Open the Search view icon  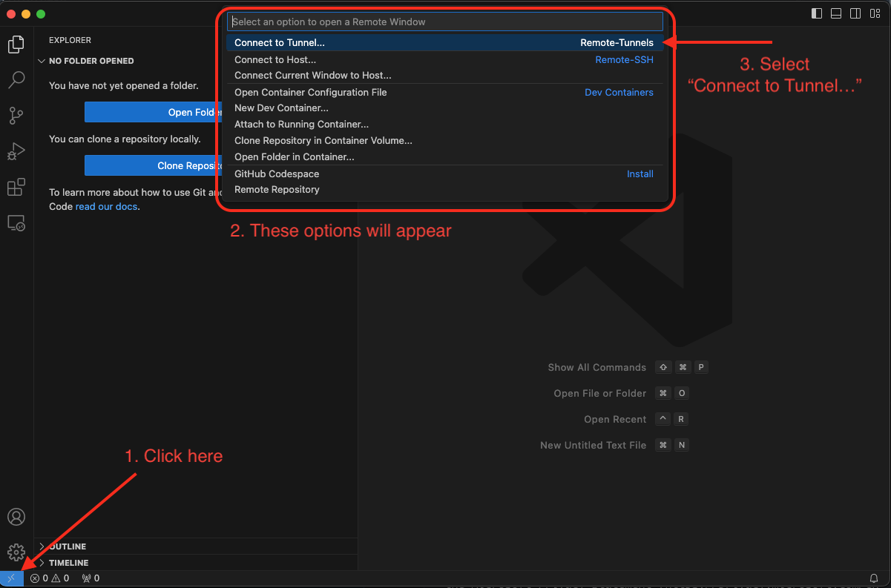point(16,80)
